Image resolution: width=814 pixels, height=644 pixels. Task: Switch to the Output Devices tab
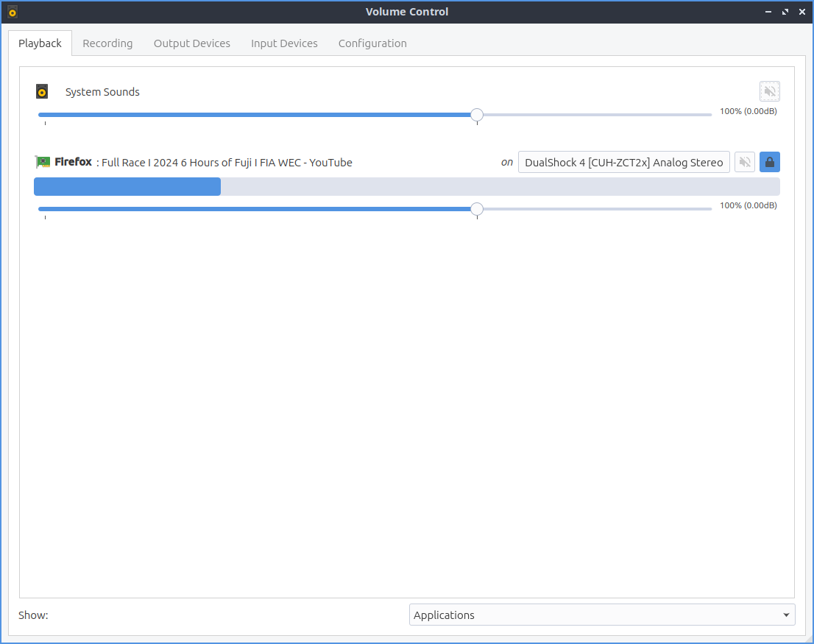[x=191, y=43]
